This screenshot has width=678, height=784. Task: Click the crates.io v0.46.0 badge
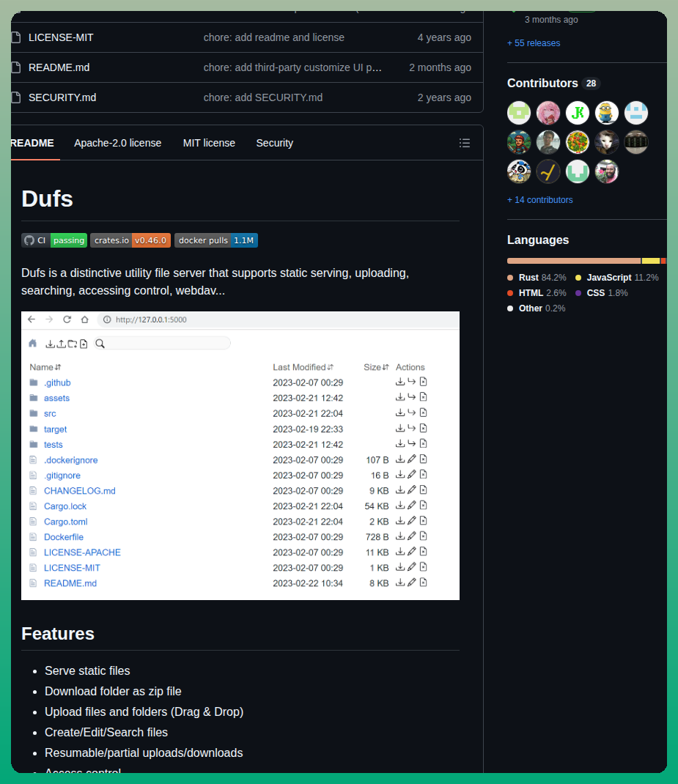click(130, 240)
